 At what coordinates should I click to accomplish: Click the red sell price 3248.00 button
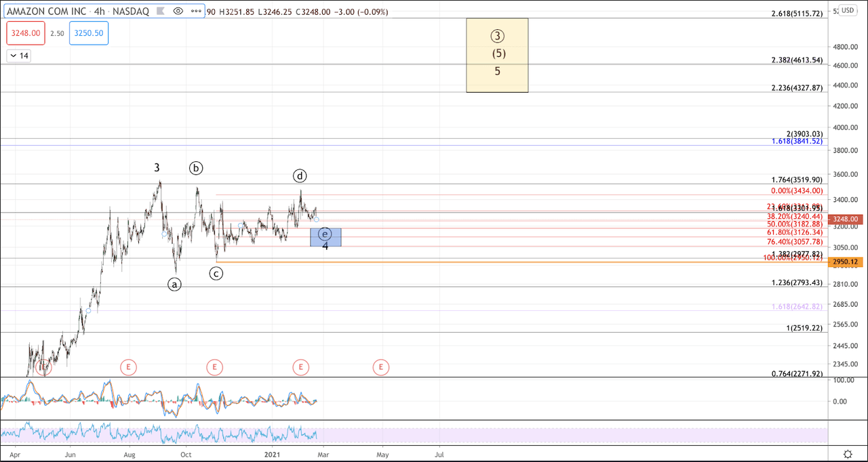point(26,33)
